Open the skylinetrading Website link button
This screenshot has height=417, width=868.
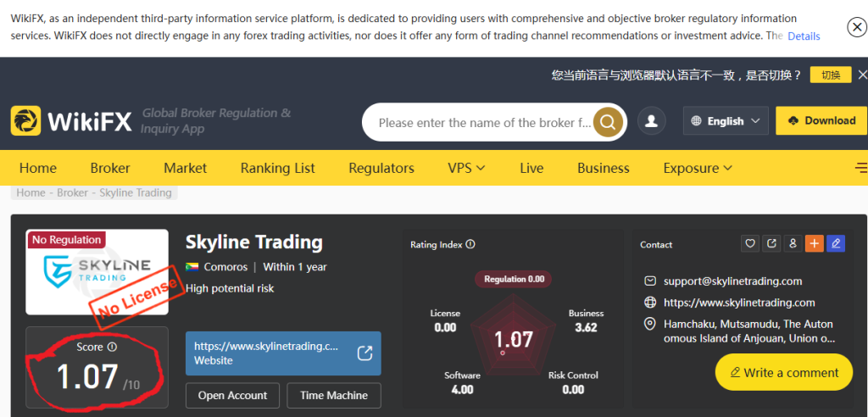[x=283, y=353]
